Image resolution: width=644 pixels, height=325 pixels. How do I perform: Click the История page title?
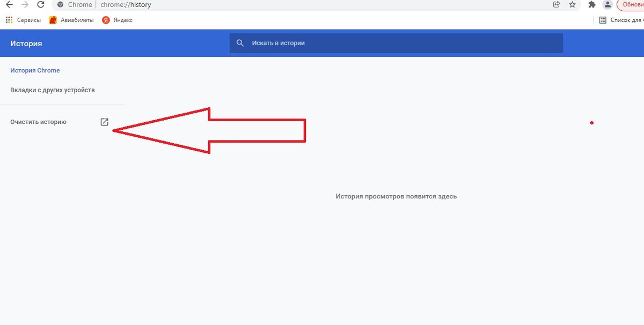coord(26,43)
